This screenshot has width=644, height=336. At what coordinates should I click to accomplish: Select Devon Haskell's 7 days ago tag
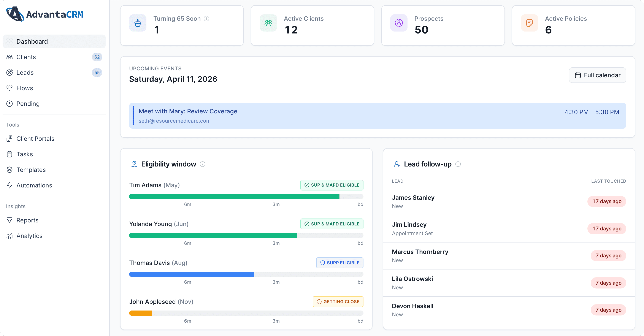click(x=608, y=310)
